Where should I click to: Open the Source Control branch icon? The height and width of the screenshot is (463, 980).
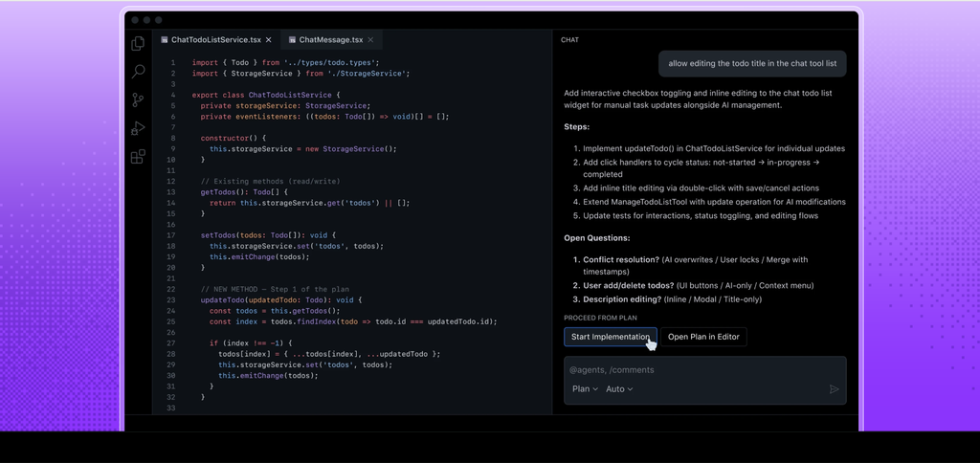[138, 100]
